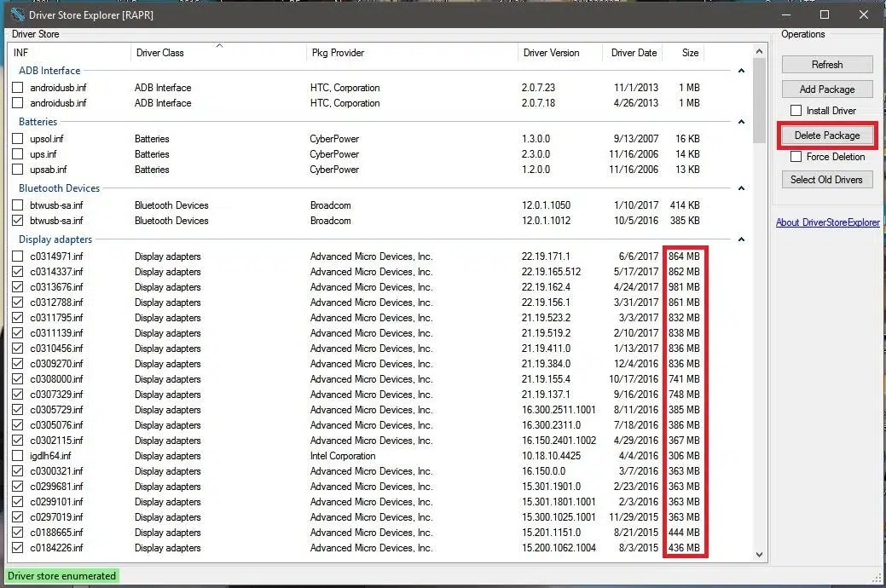Viewport: 886px width, 588px height.
Task: Sort by the Driver Class column header
Action: [x=218, y=53]
